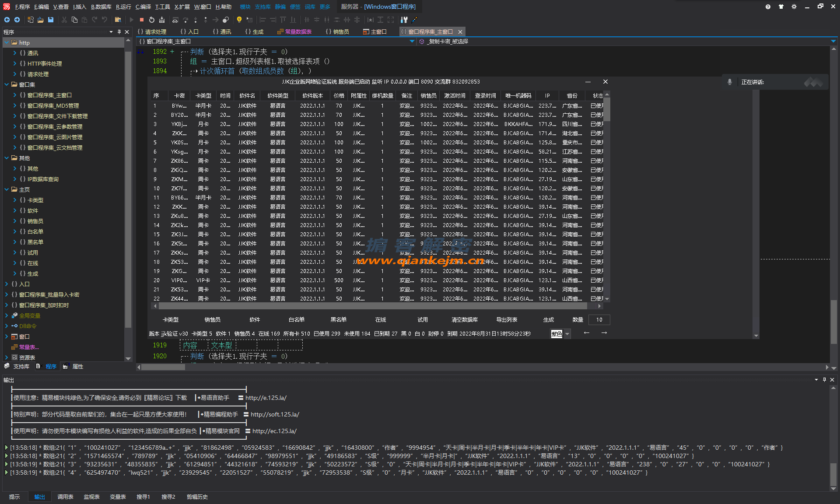
Task: Switch to the 常量数据表 editor tab
Action: point(294,31)
